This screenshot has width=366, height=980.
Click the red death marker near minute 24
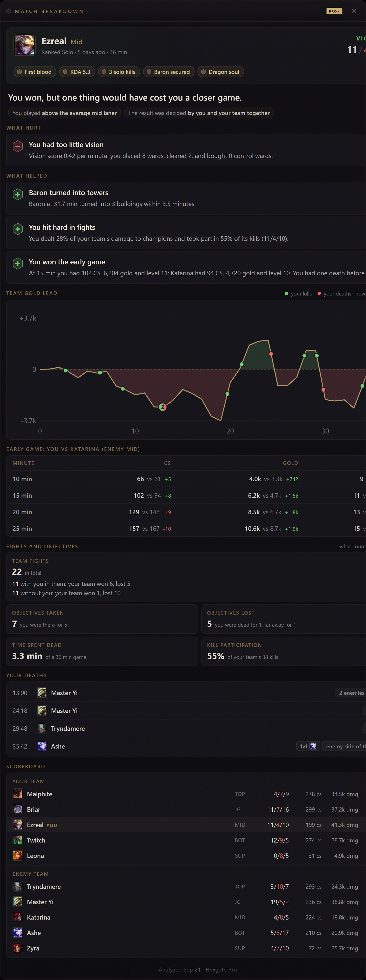(x=271, y=354)
